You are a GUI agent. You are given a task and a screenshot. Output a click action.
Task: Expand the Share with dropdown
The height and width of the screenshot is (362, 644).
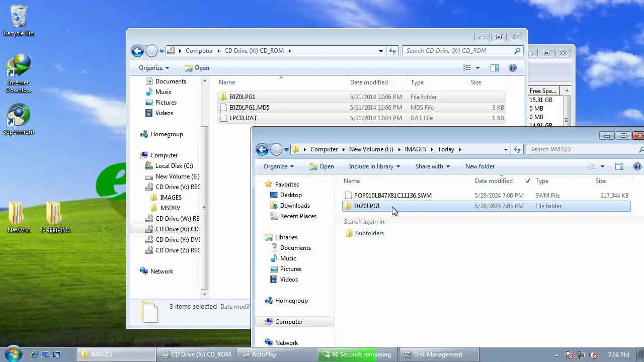[x=433, y=166]
